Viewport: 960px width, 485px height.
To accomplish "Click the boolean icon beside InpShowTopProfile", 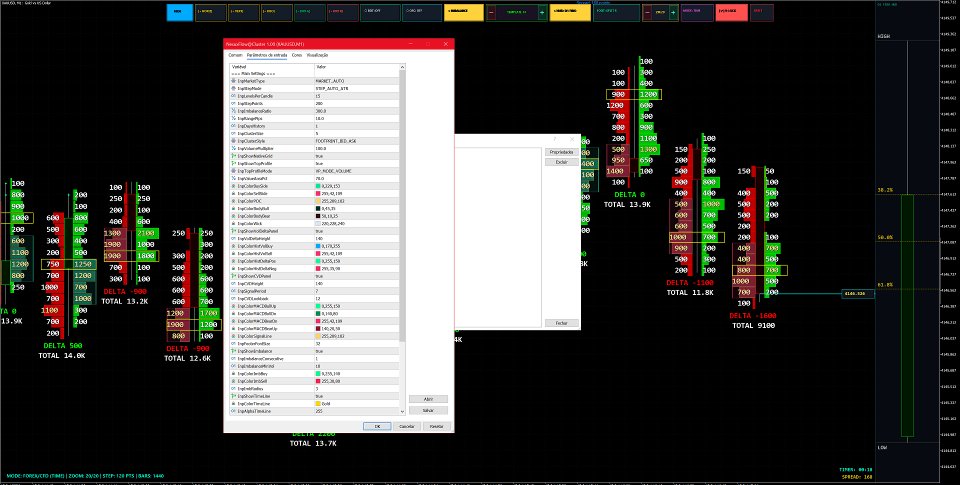I will [x=234, y=164].
